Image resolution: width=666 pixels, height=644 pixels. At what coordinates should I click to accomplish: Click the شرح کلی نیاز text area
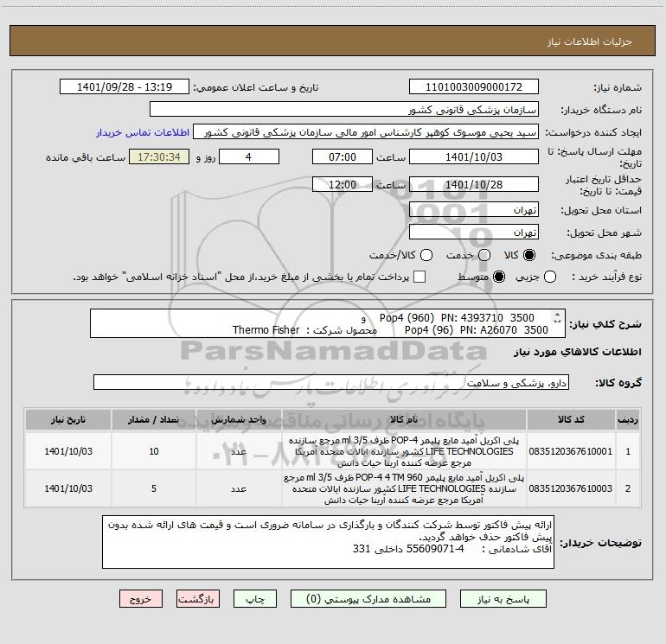[x=328, y=323]
